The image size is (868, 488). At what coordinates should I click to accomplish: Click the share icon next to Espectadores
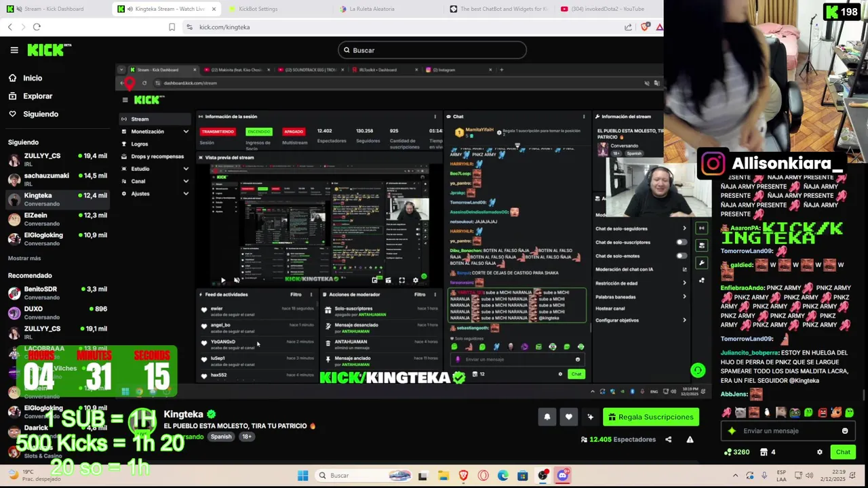tap(668, 439)
